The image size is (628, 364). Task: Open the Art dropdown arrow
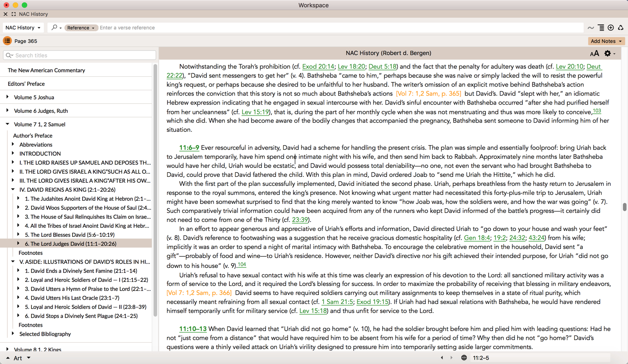coord(28,358)
